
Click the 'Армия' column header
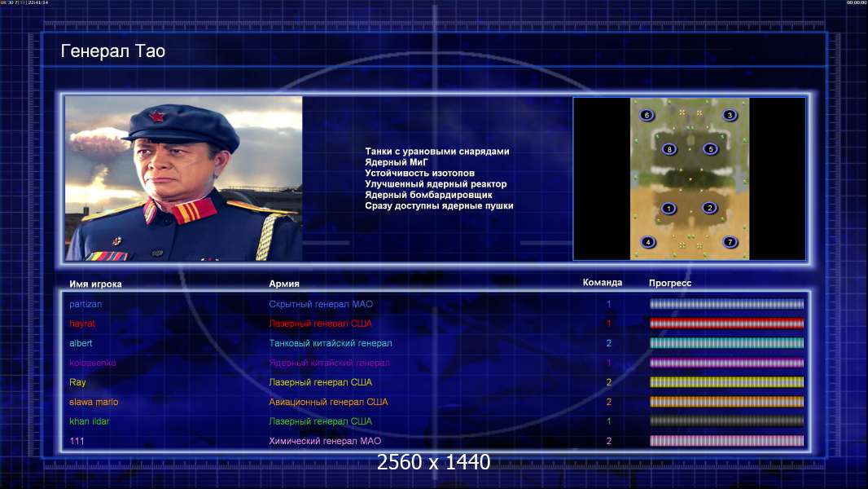coord(284,284)
